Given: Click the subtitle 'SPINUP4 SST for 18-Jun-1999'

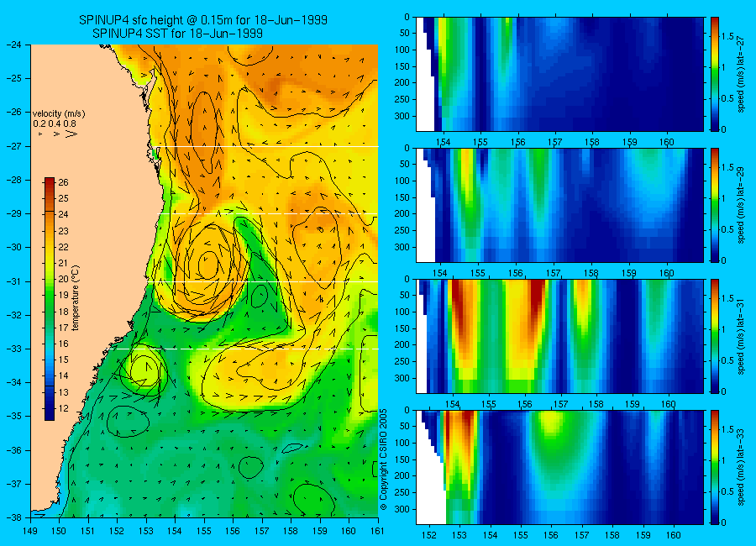Looking at the screenshot, I should 177,34.
